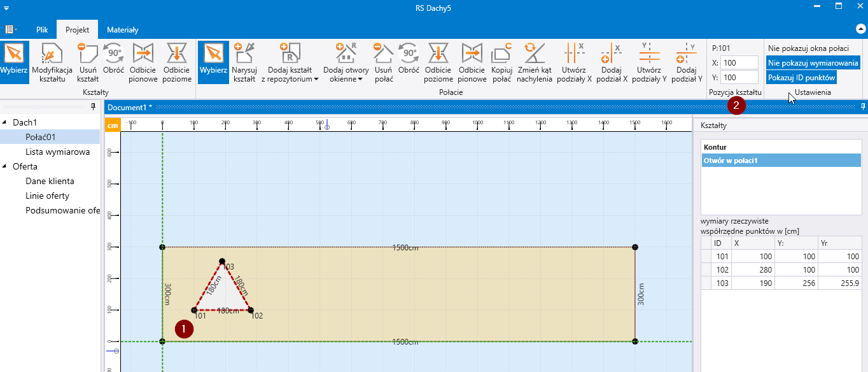Select Dodaj podział Y tool
The width and height of the screenshot is (868, 372).
(x=686, y=54)
